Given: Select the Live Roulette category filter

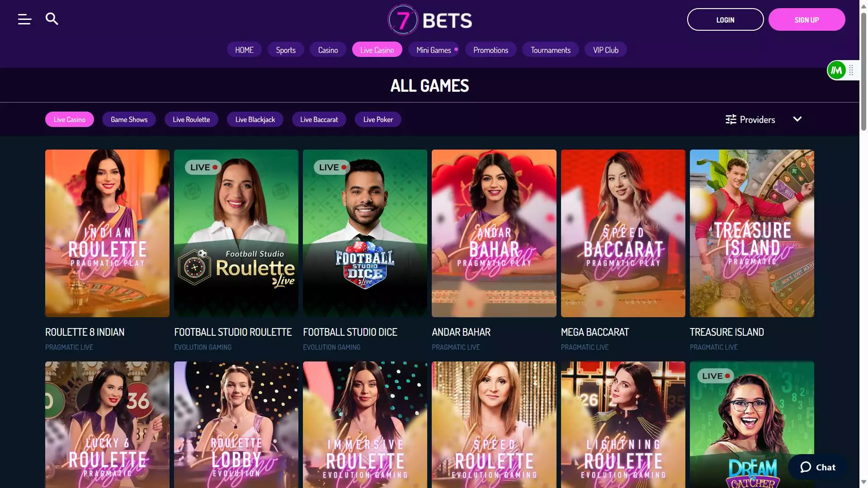Looking at the screenshot, I should point(191,119).
